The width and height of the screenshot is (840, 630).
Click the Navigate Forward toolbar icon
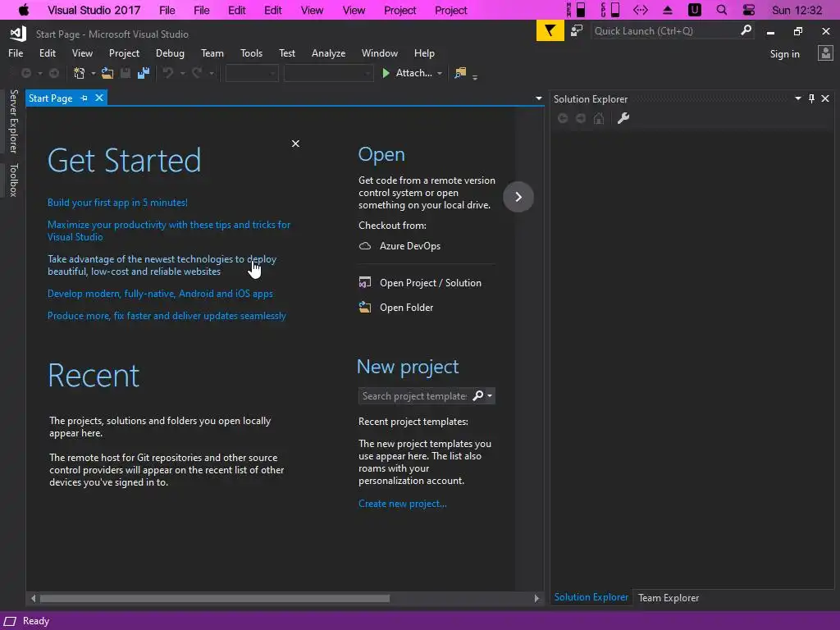tap(54, 73)
